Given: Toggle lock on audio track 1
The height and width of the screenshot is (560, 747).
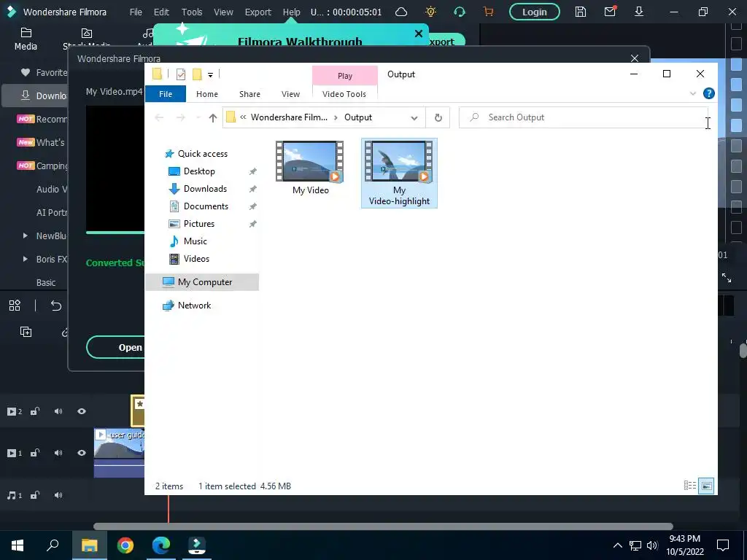Looking at the screenshot, I should pyautogui.click(x=35, y=495).
